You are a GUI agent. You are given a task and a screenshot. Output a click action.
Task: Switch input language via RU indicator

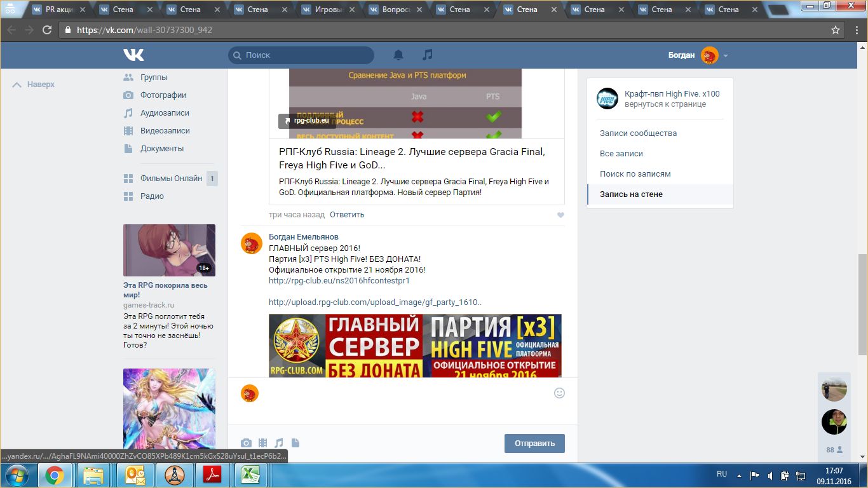[x=722, y=474]
